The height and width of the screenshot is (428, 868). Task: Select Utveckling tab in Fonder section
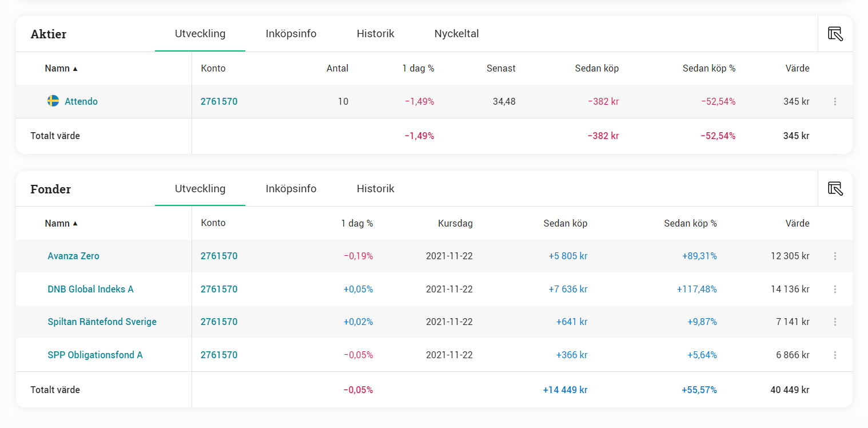point(200,189)
